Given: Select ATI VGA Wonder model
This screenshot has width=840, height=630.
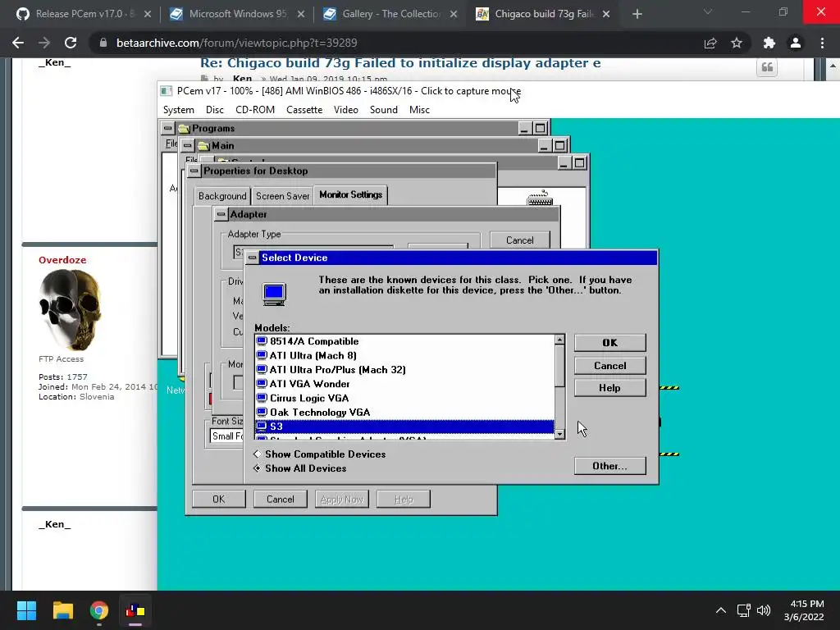Looking at the screenshot, I should (x=404, y=384).
